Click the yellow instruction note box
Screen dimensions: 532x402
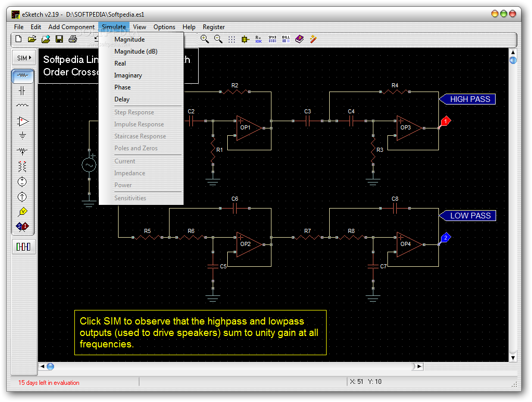[200, 332]
